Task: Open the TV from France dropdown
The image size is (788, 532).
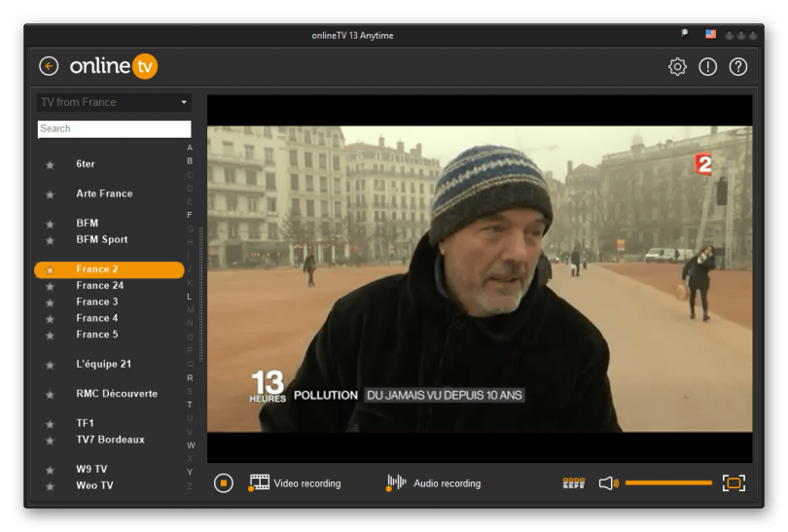Action: tap(114, 102)
